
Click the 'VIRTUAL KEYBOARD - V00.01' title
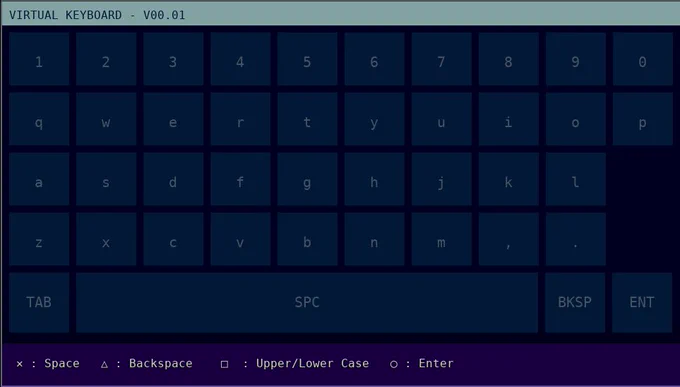(x=97, y=15)
